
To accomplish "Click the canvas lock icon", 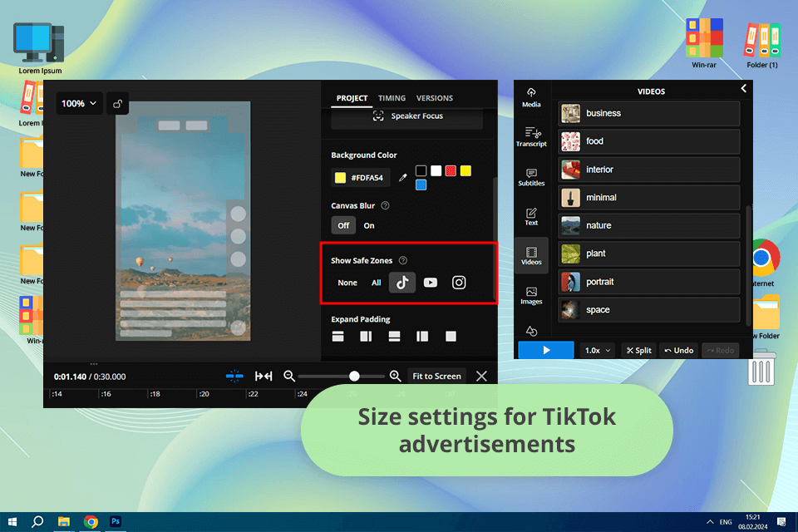I will pos(117,104).
